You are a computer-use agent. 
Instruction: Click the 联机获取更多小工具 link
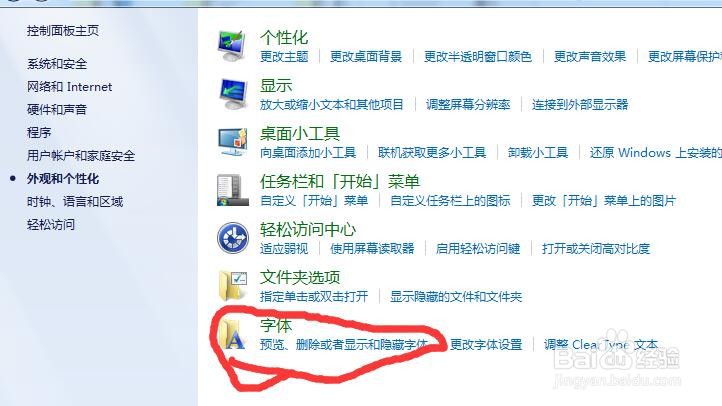(432, 152)
